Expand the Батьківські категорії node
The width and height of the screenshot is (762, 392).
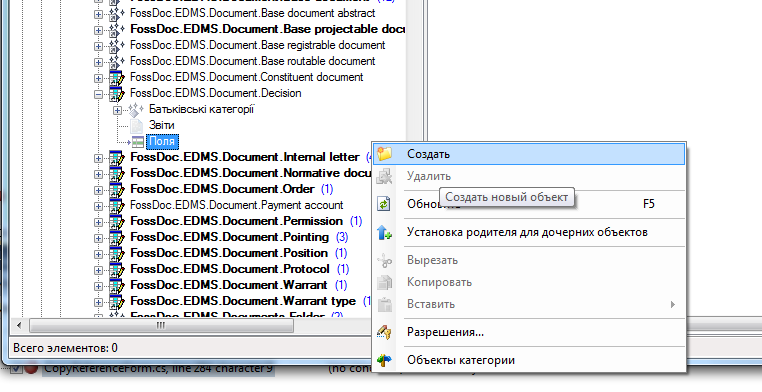[118, 110]
